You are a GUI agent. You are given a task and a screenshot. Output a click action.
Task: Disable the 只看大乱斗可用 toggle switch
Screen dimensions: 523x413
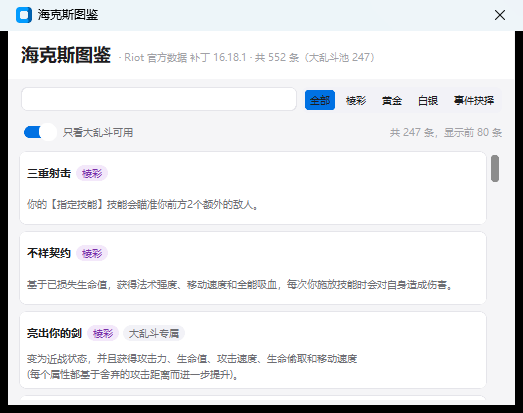(x=40, y=132)
